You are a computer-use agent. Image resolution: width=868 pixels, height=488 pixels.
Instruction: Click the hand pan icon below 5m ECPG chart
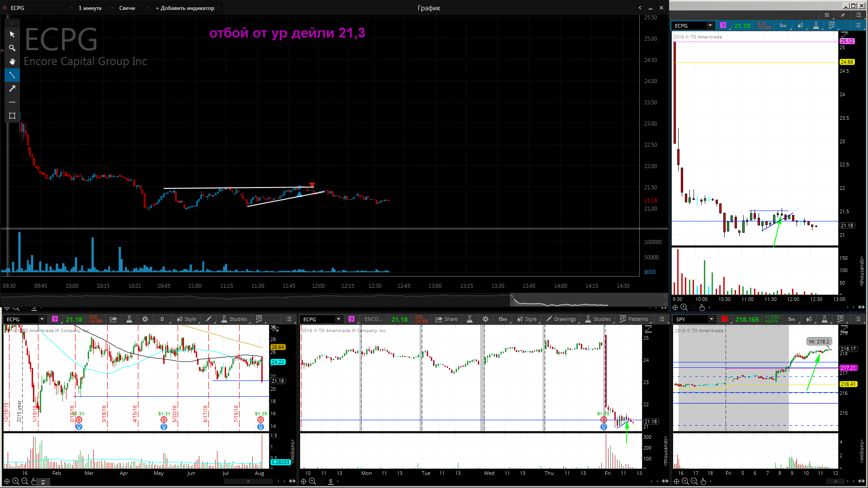(x=702, y=308)
